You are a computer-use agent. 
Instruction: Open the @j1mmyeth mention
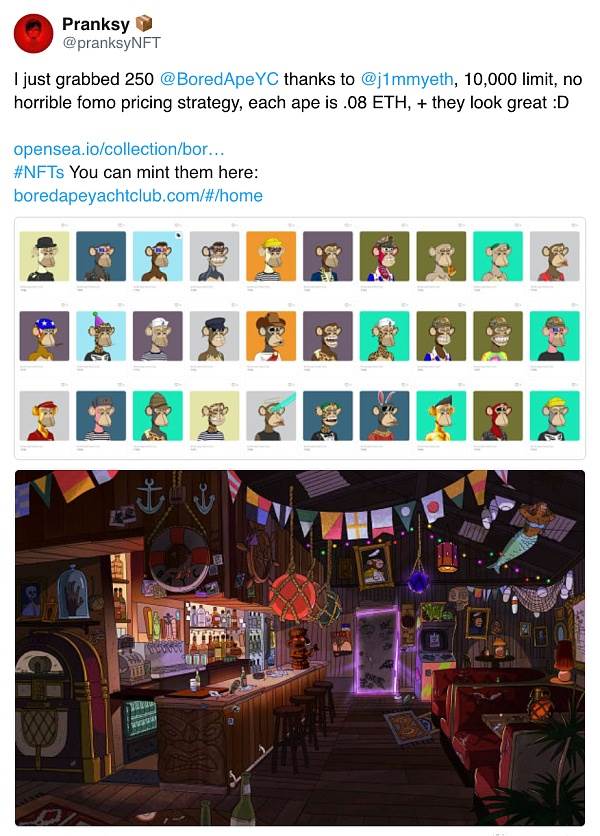407,79
